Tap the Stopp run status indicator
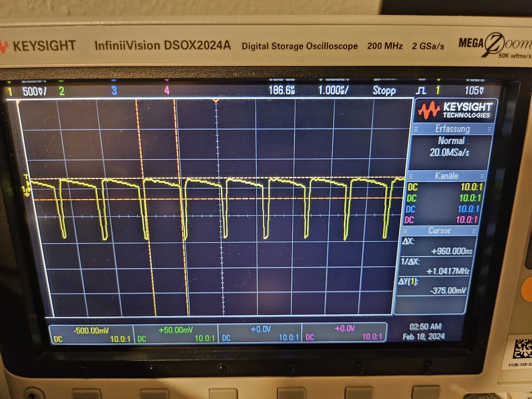This screenshot has height=399, width=532. coord(384,90)
